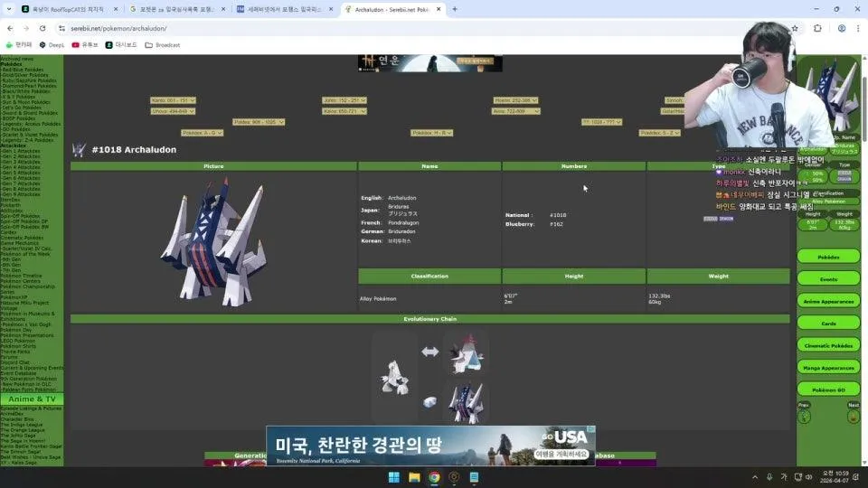
Task: Open the Paldea: 906 - 1025 dropdown
Action: tap(259, 122)
